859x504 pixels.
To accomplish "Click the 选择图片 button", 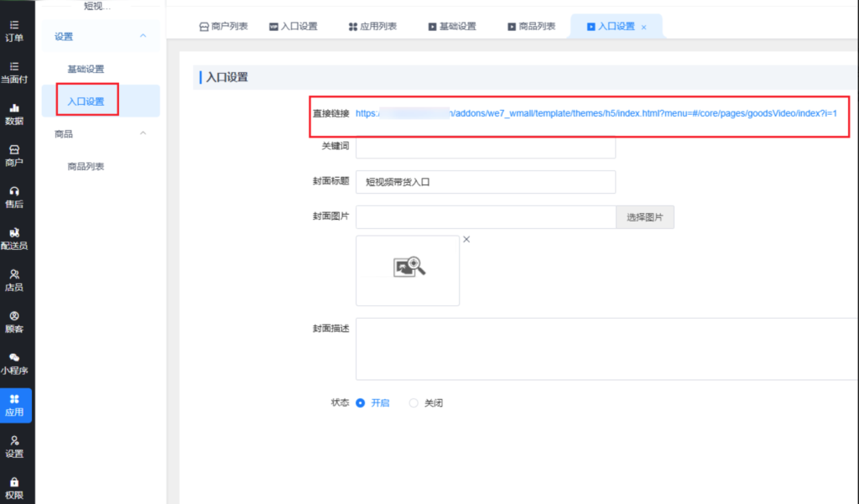I will [x=644, y=217].
